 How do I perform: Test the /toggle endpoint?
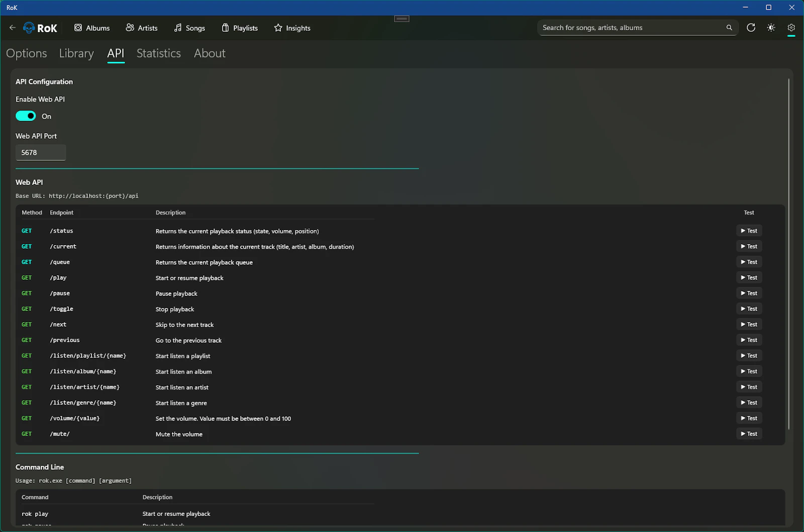point(749,308)
